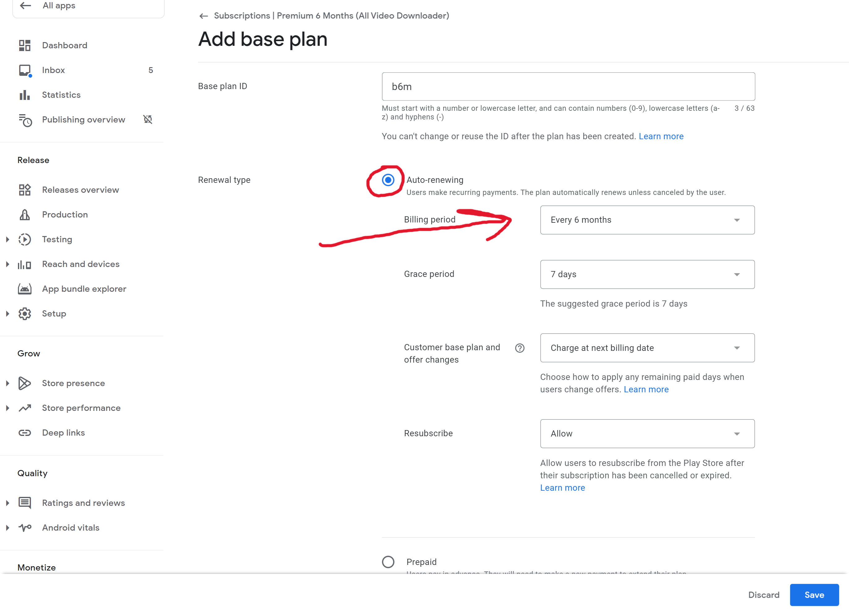The image size is (849, 616).
Task: Go to Publishing overview menu item
Action: click(x=84, y=120)
